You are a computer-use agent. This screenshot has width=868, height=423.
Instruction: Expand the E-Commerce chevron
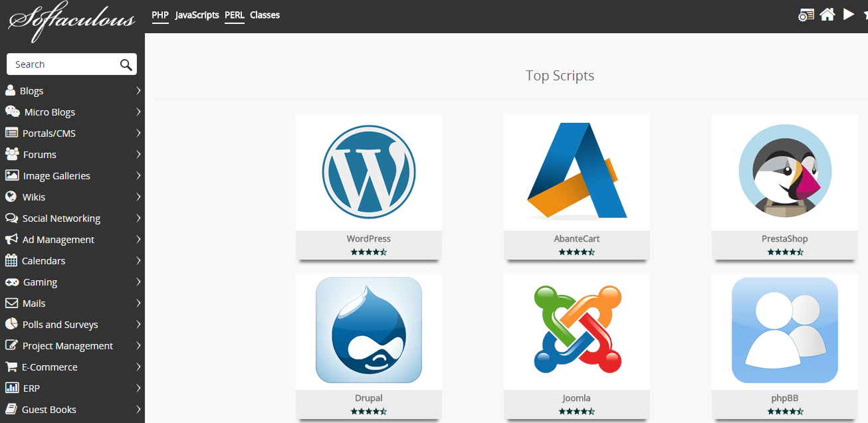coord(138,367)
